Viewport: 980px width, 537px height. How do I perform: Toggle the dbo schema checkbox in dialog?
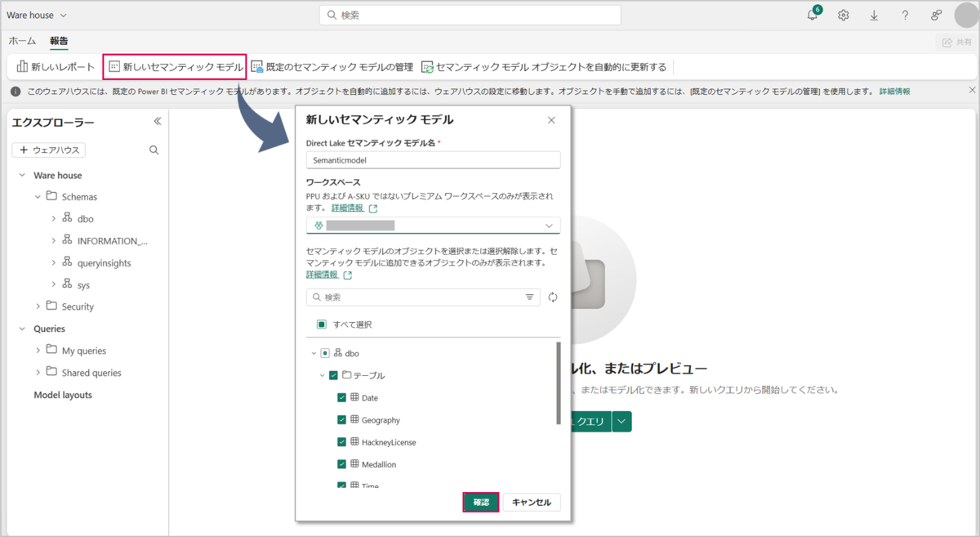(x=325, y=353)
